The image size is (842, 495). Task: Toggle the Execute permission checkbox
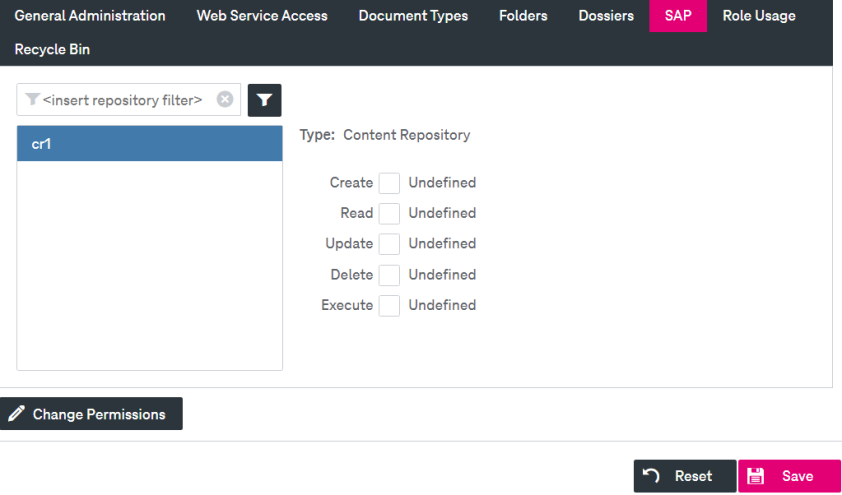pos(389,305)
